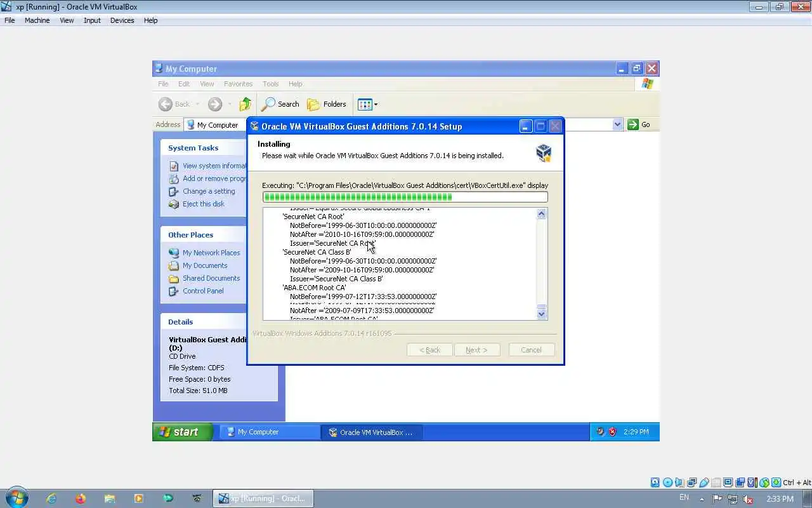The image size is (812, 508).
Task: Click the shared folders status icon
Action: [716, 483]
